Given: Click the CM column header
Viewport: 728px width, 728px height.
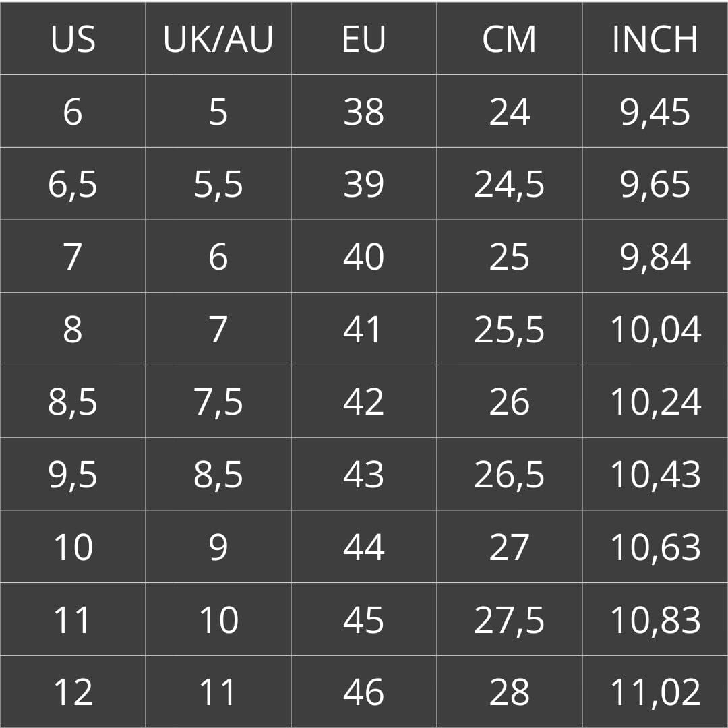Looking at the screenshot, I should [510, 39].
